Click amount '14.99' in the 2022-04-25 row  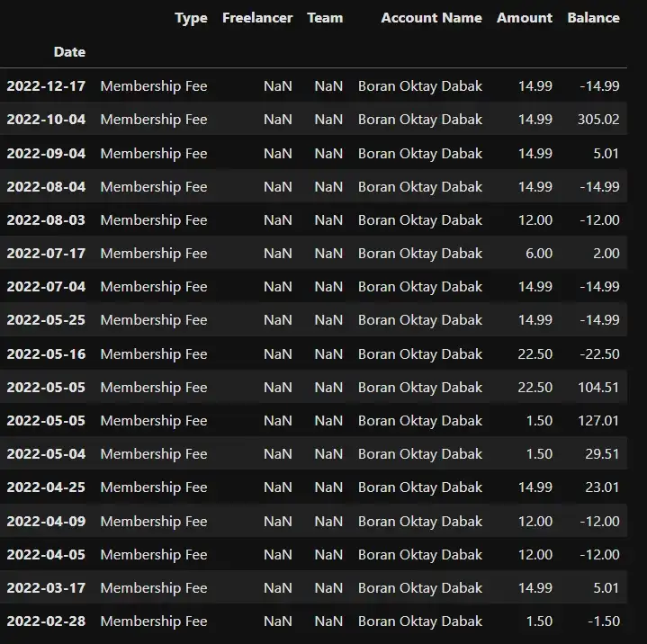[535, 487]
